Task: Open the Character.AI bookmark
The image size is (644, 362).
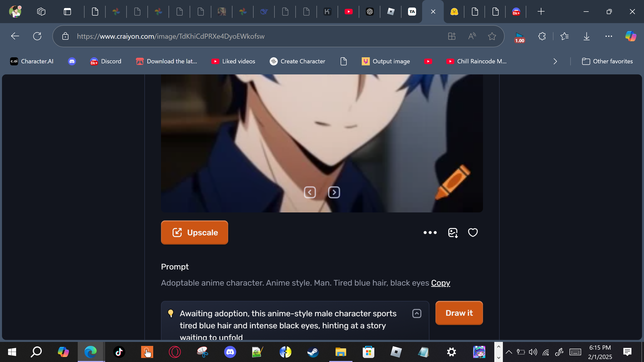Action: coord(32,61)
